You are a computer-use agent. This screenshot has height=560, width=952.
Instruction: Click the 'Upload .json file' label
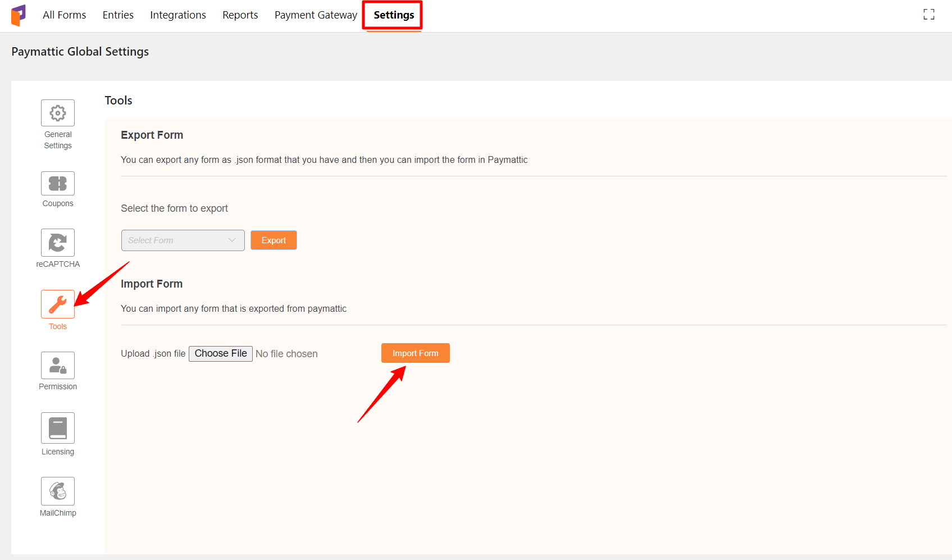click(x=153, y=353)
